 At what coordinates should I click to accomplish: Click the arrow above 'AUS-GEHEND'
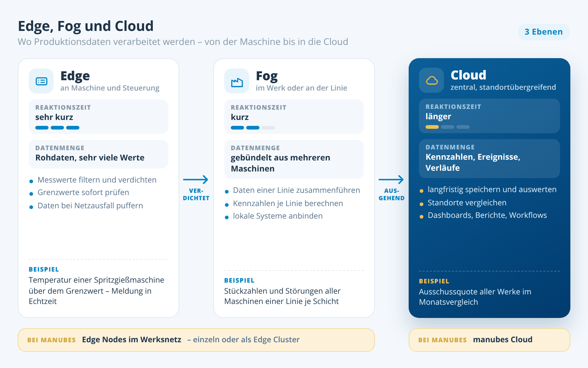pyautogui.click(x=391, y=180)
